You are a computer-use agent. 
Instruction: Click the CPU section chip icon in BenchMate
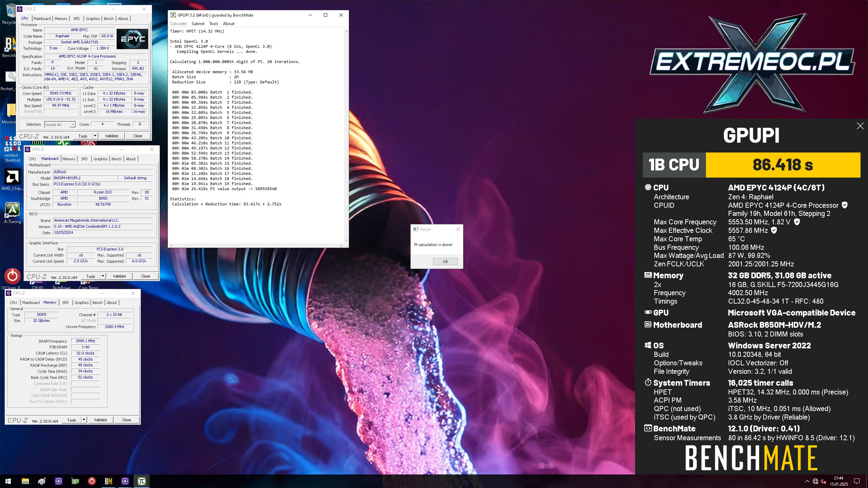click(648, 187)
